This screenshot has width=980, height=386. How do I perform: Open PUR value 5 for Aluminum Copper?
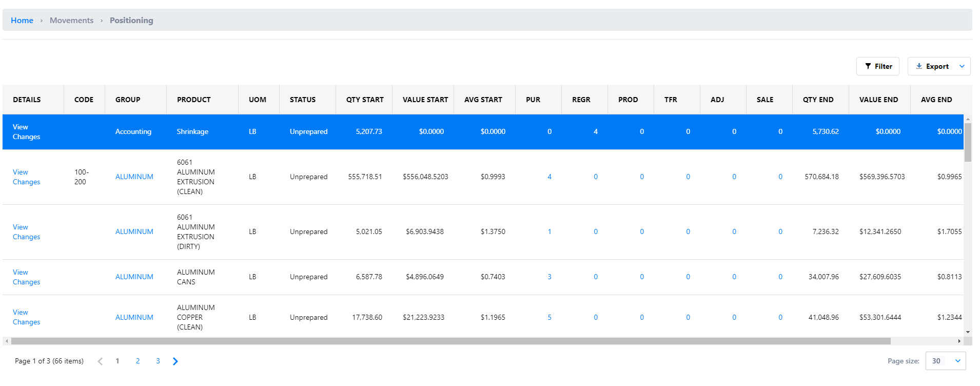pyautogui.click(x=550, y=317)
